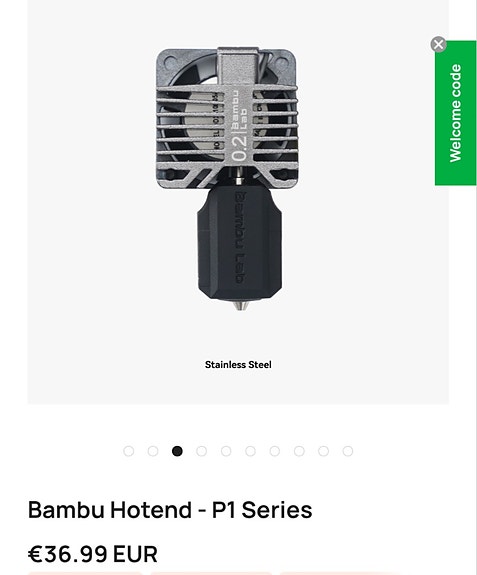Image resolution: width=477 pixels, height=575 pixels.
Task: Open the green Welcome code tab
Action: [455, 113]
